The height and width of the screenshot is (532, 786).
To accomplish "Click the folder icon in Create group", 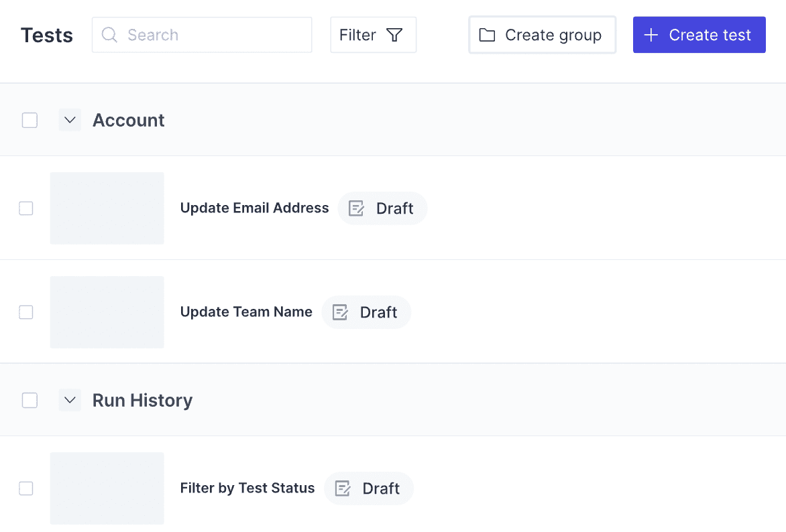I will 487,34.
